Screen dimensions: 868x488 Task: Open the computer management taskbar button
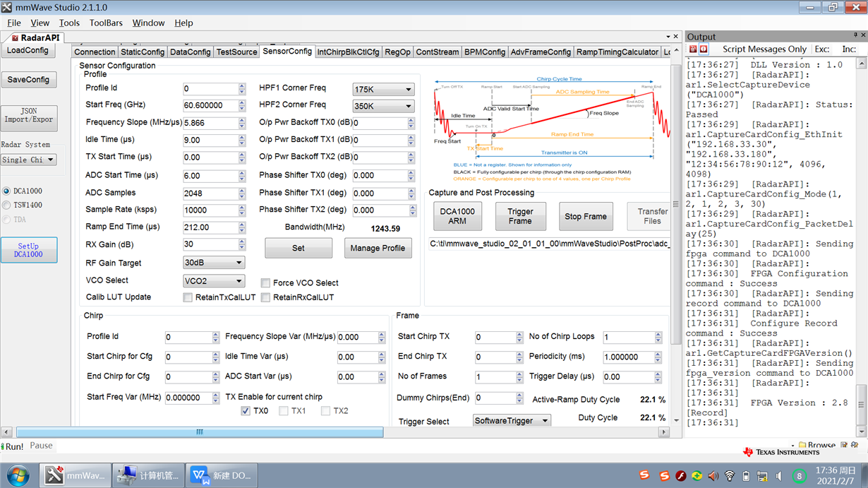click(148, 475)
